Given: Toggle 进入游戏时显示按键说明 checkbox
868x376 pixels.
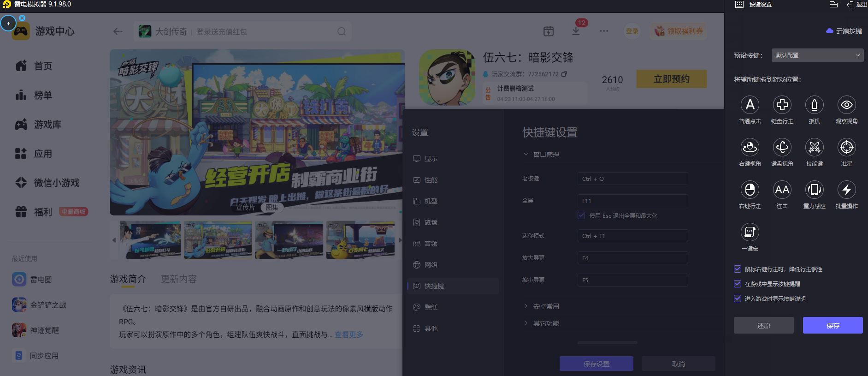Looking at the screenshot, I should (738, 298).
